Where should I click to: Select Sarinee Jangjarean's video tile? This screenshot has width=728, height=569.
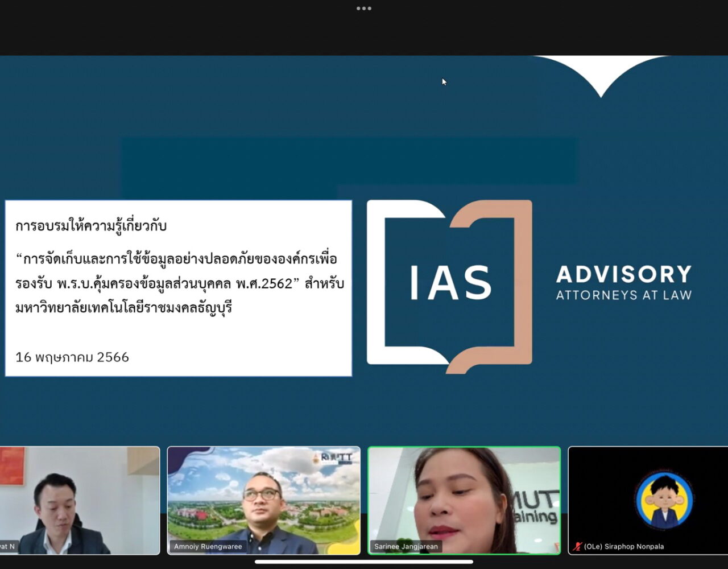464,500
